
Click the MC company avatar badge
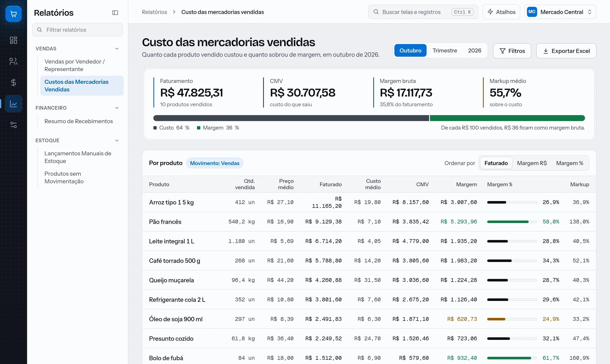tap(532, 12)
